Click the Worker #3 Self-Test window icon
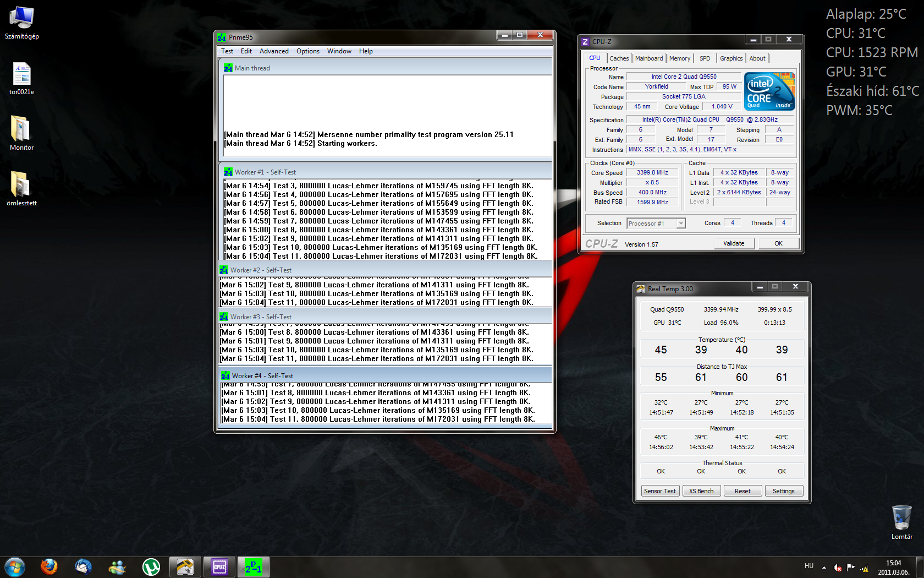 pos(224,317)
